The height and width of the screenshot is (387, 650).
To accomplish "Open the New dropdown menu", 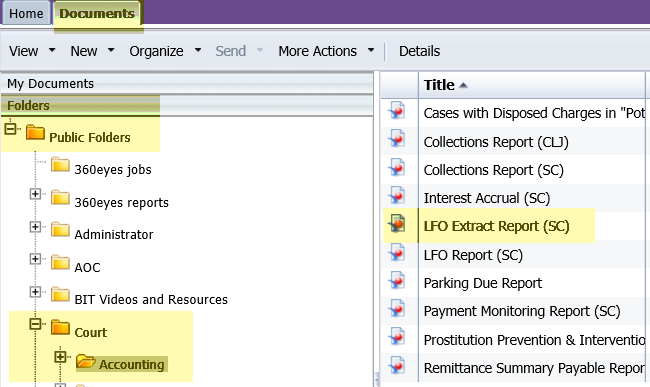I will 92,51.
